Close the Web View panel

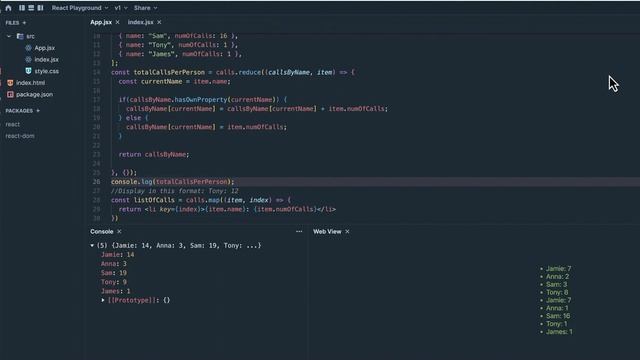click(x=347, y=231)
